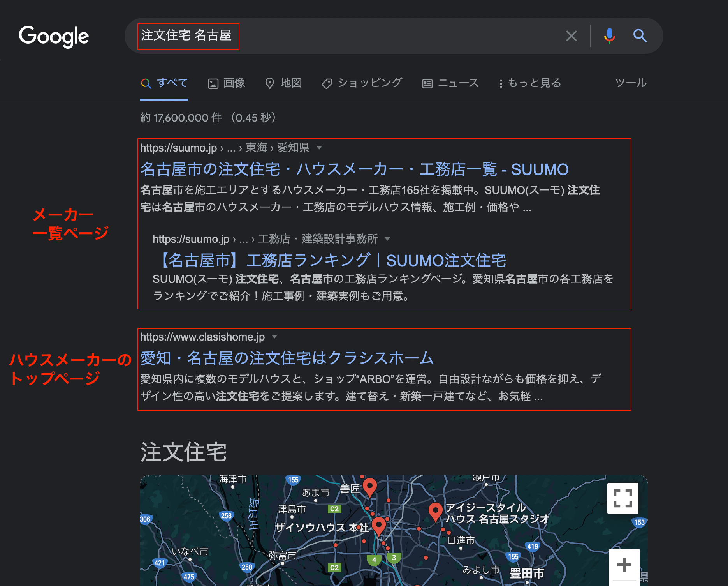Open dropdown arrow beside 工務店・建築設計事務所

(387, 239)
